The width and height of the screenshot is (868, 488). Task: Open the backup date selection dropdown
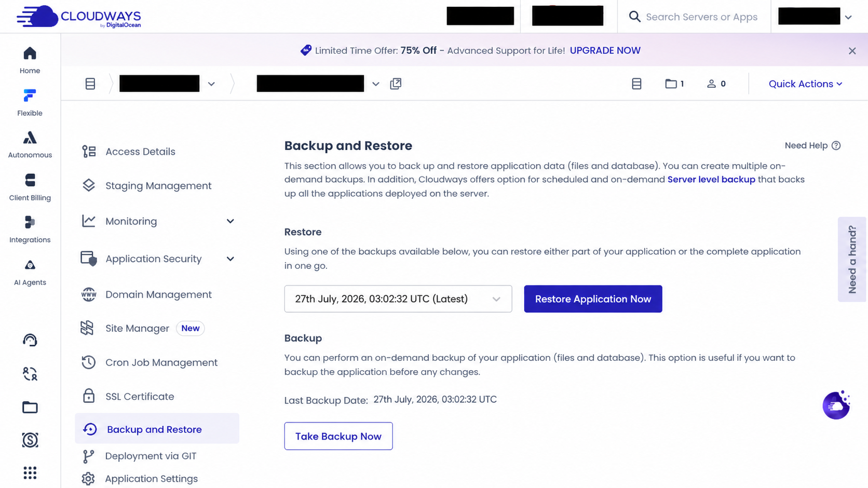pos(398,299)
